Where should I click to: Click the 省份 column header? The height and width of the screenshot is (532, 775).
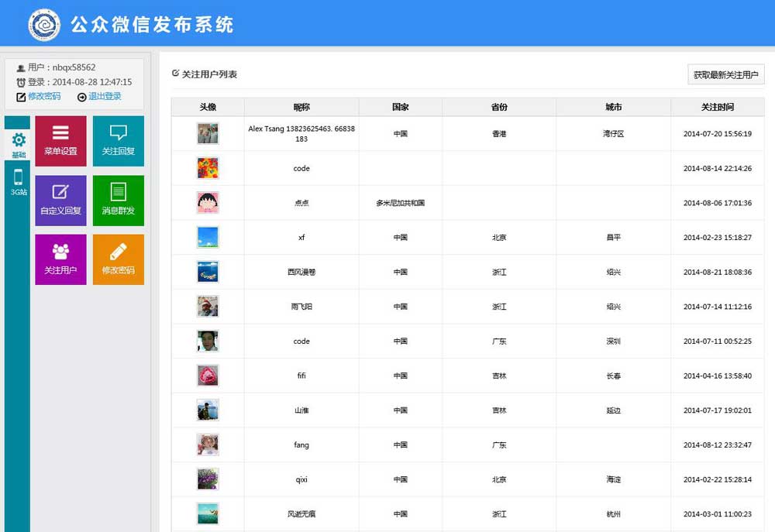(499, 107)
